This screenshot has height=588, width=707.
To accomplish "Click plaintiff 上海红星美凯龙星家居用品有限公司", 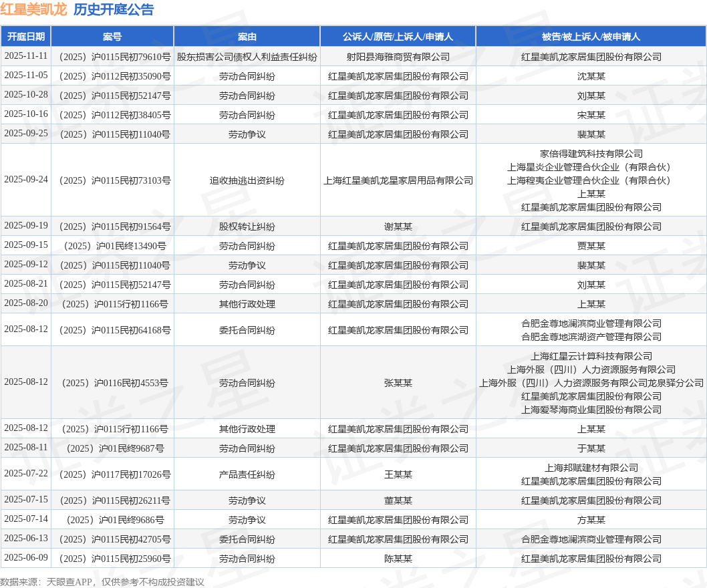I will coord(398,180).
